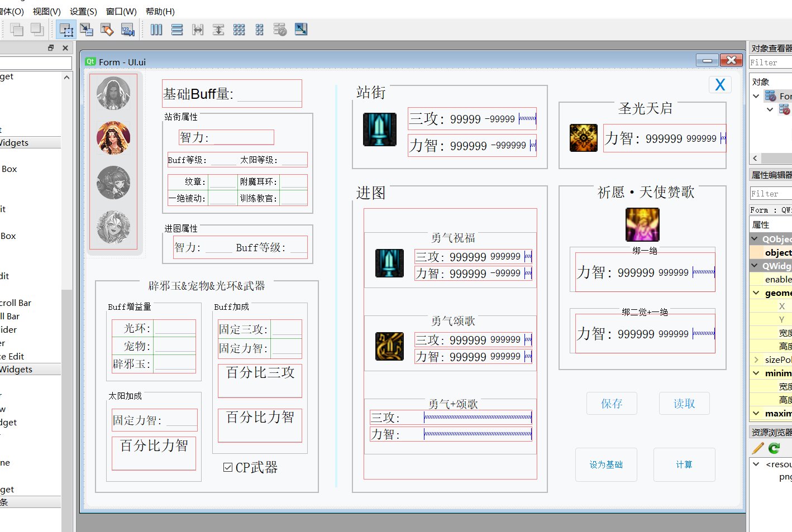This screenshot has width=792, height=532.
Task: Apply Lay Out in a Grid
Action: (x=239, y=30)
